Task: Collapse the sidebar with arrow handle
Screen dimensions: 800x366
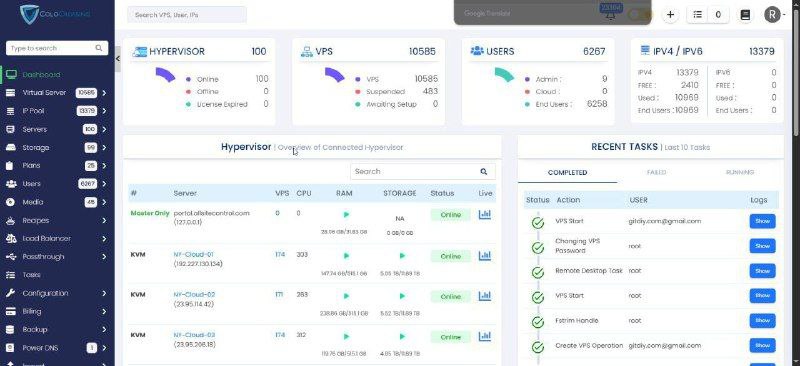Action: [118, 59]
